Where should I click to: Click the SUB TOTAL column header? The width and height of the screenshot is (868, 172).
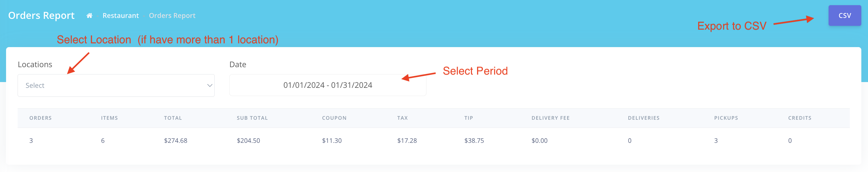pyautogui.click(x=252, y=118)
